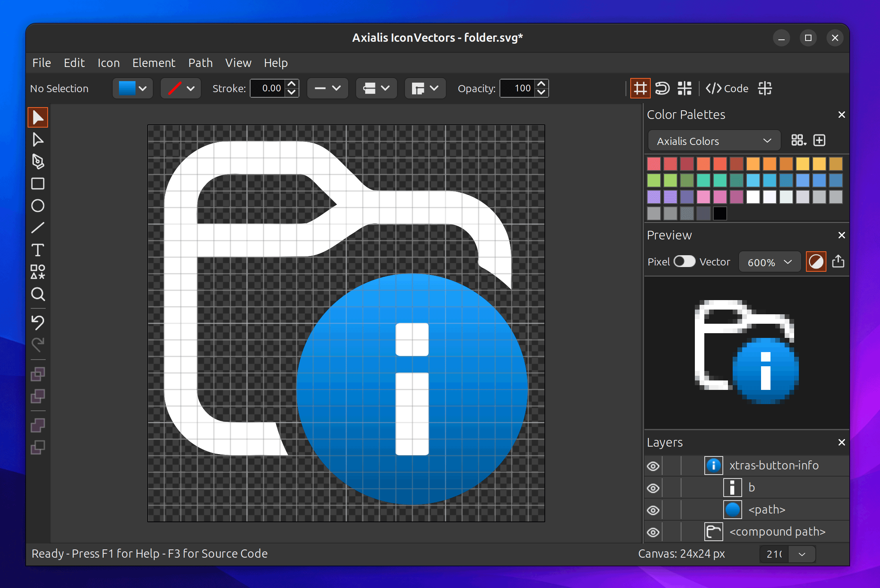Select the Direct Selection node tool
880x588 pixels.
(38, 139)
